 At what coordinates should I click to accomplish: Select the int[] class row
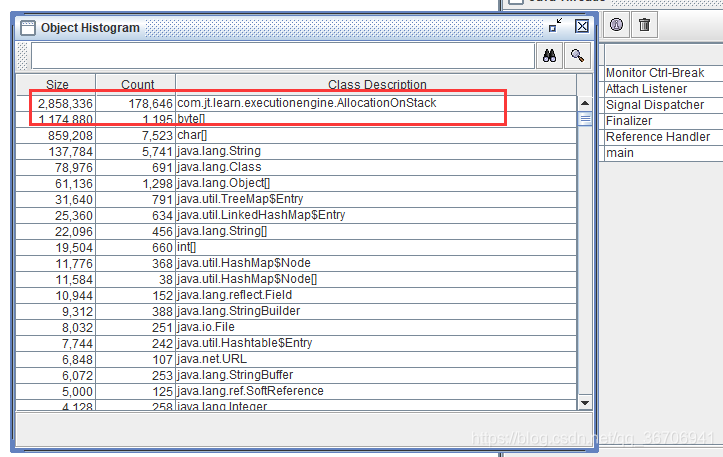tap(296, 247)
